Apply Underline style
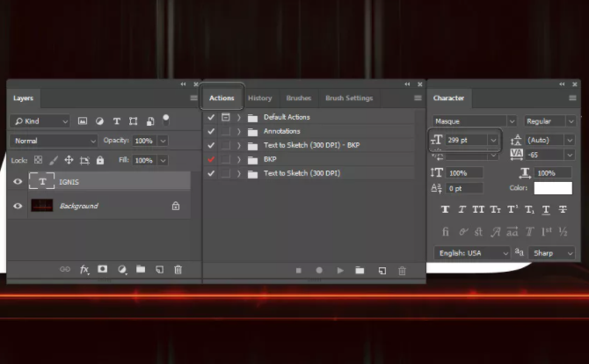The image size is (589, 364). (x=546, y=210)
